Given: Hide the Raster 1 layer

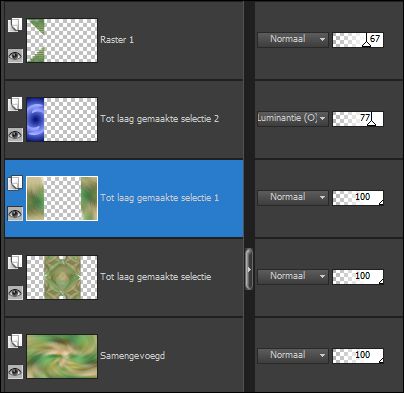Looking at the screenshot, I should click(x=15, y=55).
